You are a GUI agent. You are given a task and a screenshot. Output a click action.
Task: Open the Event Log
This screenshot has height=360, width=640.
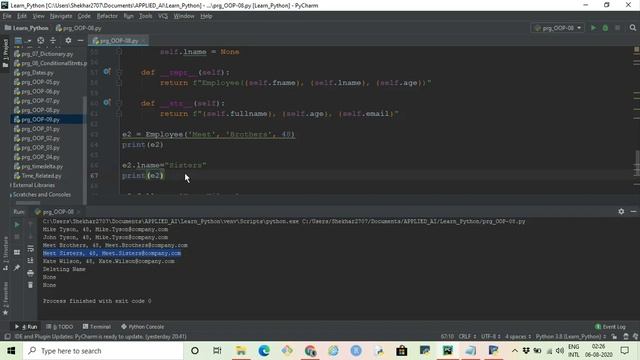click(x=610, y=327)
